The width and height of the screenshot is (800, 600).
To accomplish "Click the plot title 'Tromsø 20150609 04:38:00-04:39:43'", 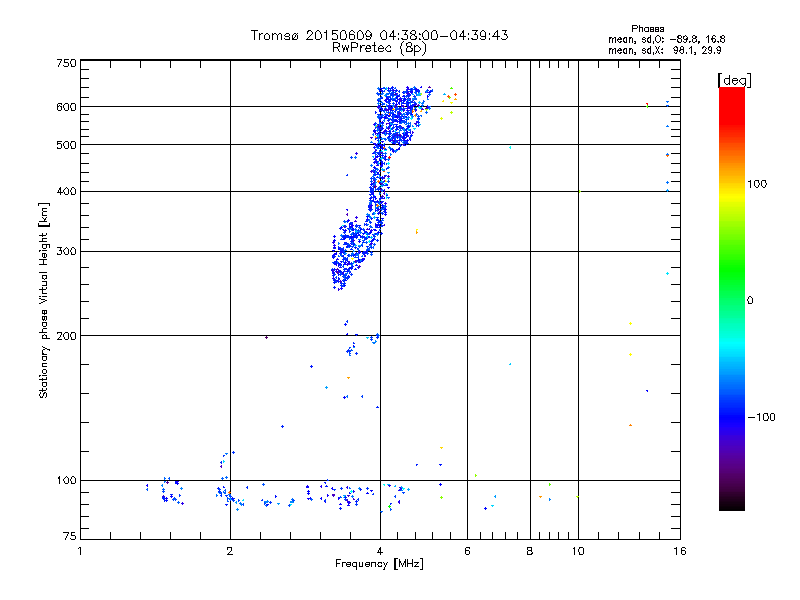I will coord(379,35).
